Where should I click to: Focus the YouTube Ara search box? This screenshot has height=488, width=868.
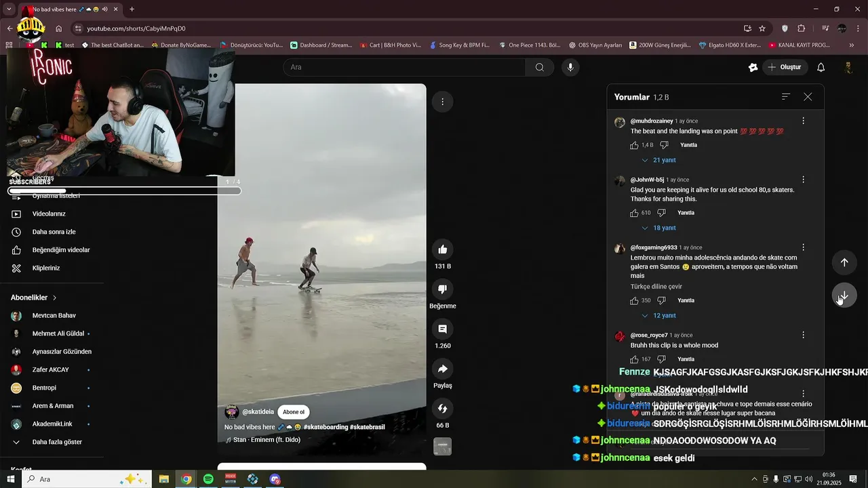pos(404,67)
